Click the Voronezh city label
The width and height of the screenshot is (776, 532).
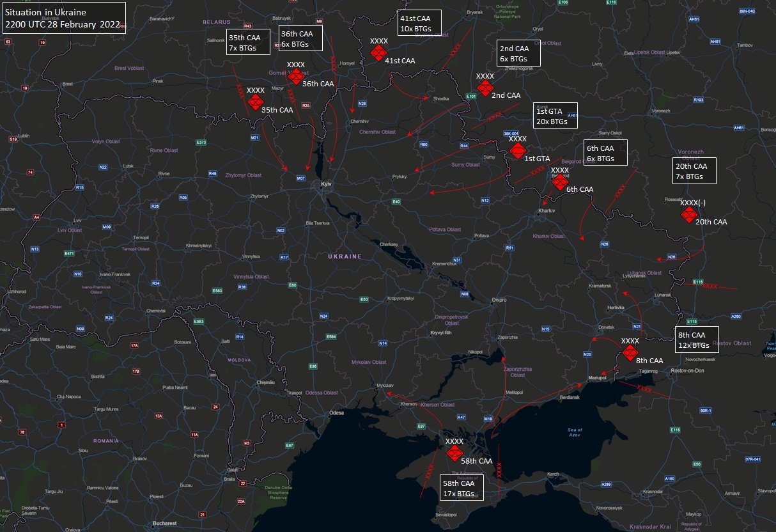click(661, 110)
